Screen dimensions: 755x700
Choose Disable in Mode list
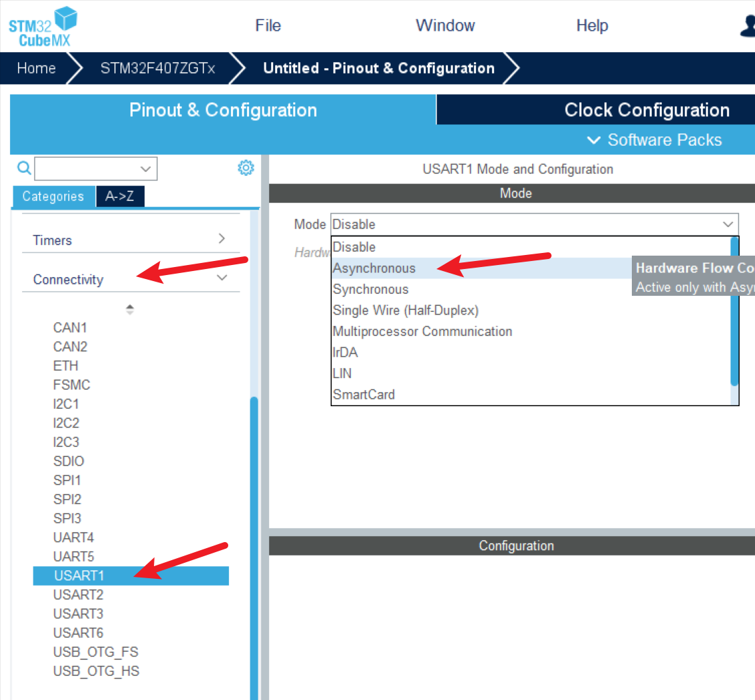pyautogui.click(x=531, y=247)
